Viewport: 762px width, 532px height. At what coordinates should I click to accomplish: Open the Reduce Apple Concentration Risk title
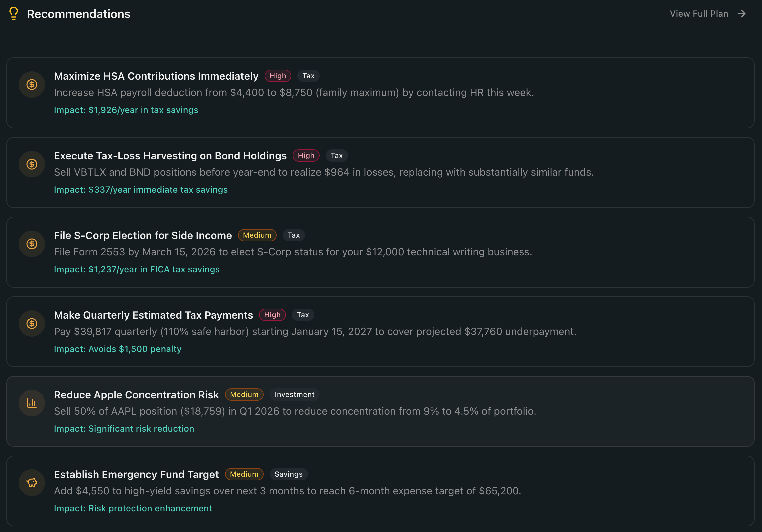[136, 395]
